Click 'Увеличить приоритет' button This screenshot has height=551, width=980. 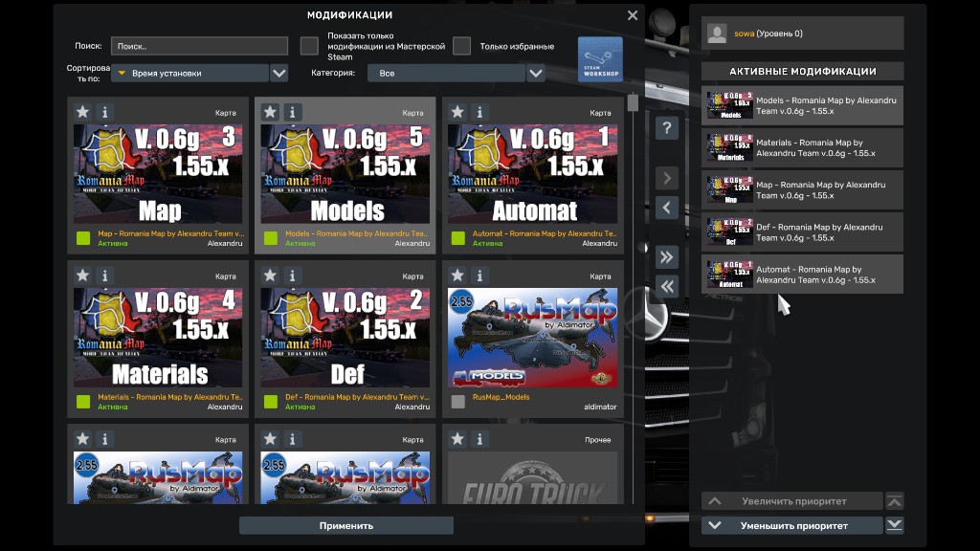click(791, 501)
